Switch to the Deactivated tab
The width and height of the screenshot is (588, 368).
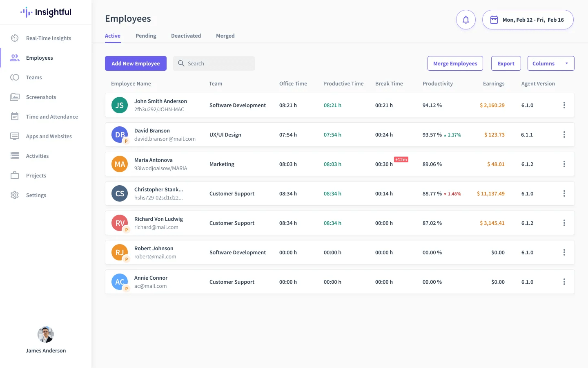click(x=186, y=36)
